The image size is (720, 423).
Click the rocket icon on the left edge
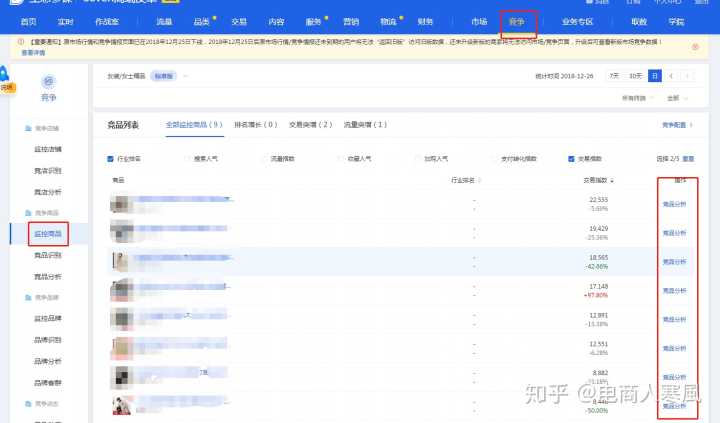pyautogui.click(x=5, y=75)
